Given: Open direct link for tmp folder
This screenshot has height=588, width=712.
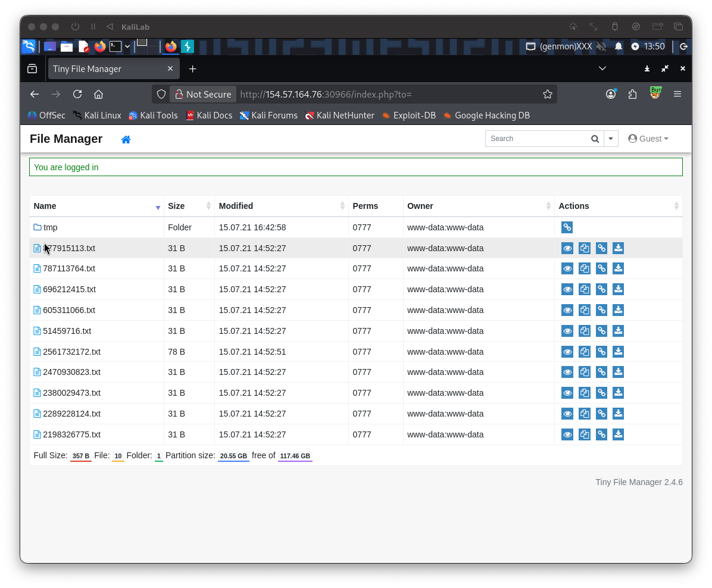Looking at the screenshot, I should [x=567, y=227].
